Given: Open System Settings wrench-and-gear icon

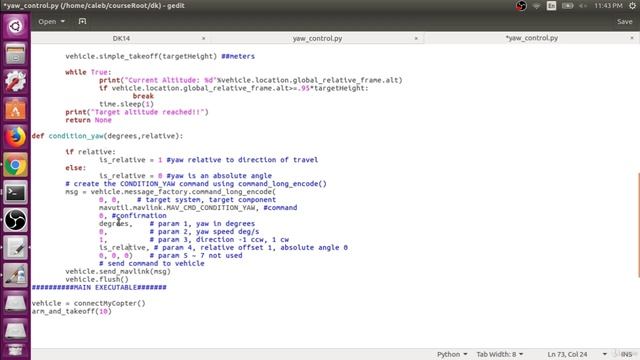Looking at the screenshot, I should point(15,81).
